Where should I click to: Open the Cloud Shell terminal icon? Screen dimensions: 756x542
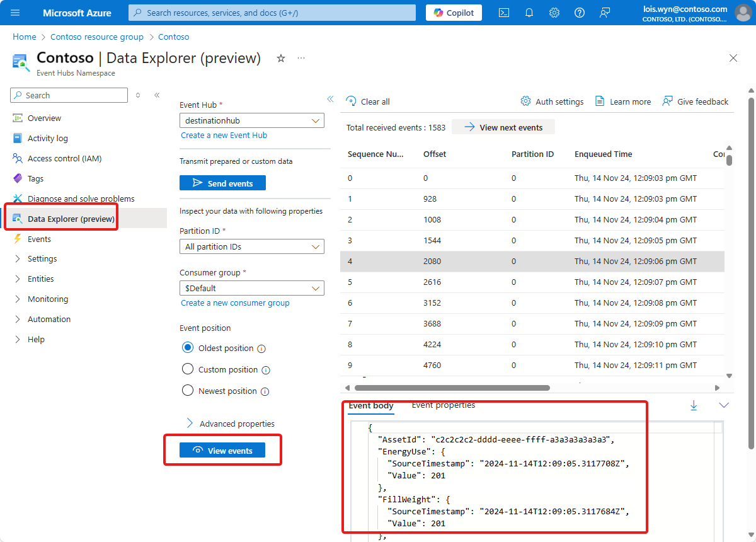pyautogui.click(x=503, y=12)
